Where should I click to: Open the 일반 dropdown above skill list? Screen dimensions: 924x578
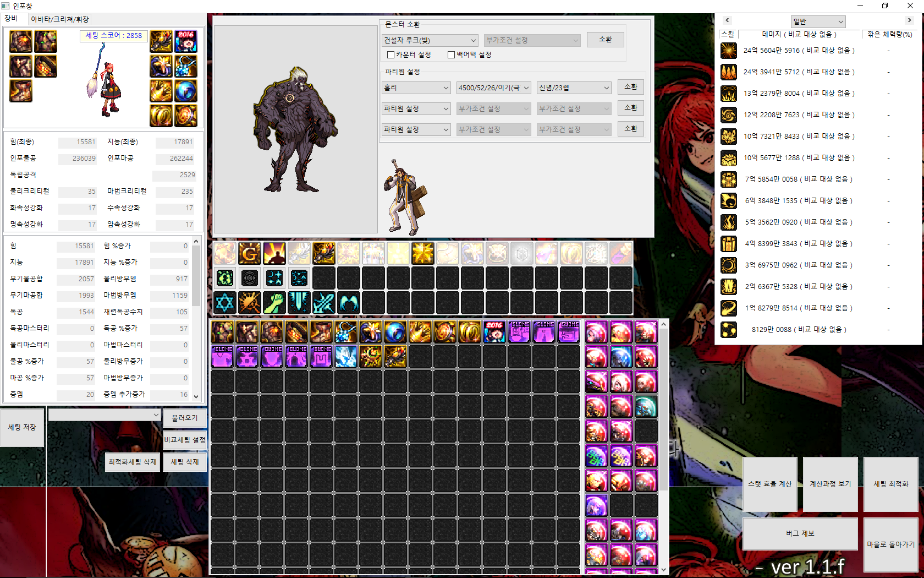tap(818, 21)
